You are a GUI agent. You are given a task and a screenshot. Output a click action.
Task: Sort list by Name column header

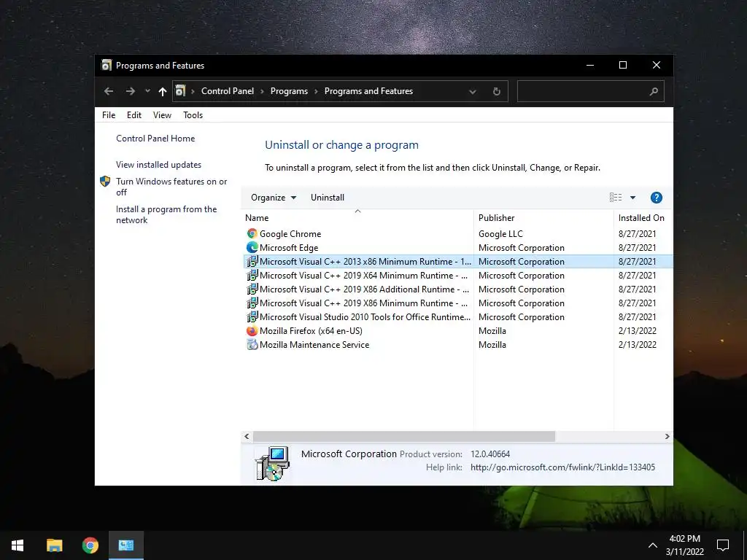[x=357, y=217]
